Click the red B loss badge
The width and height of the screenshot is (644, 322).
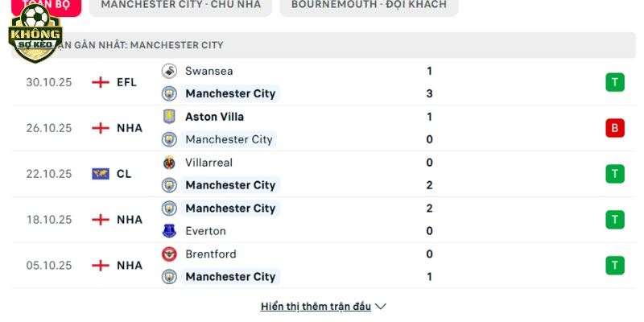pyautogui.click(x=615, y=128)
